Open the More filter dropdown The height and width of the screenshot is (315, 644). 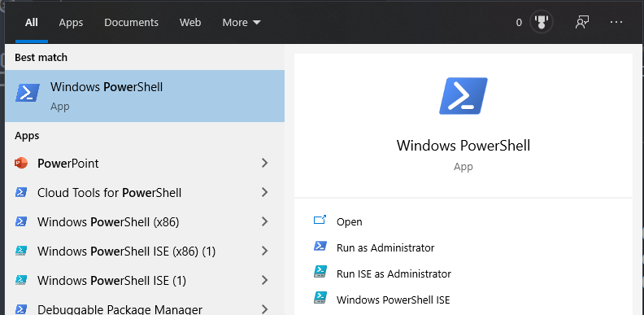point(241,22)
